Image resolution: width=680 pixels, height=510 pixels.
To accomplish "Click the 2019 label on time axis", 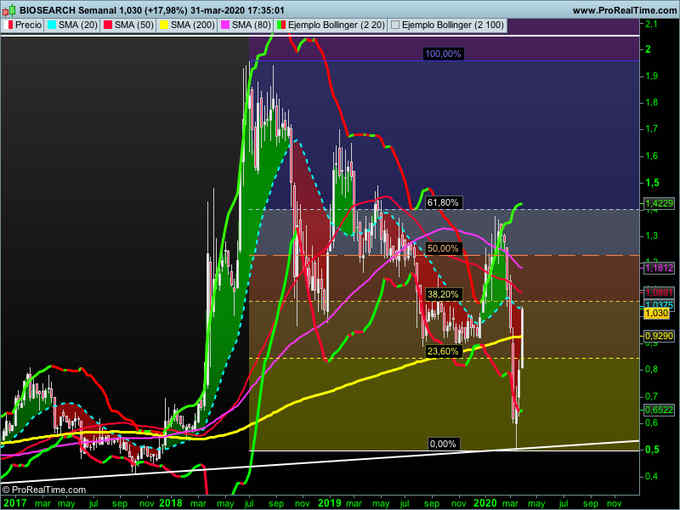I will pyautogui.click(x=330, y=503).
